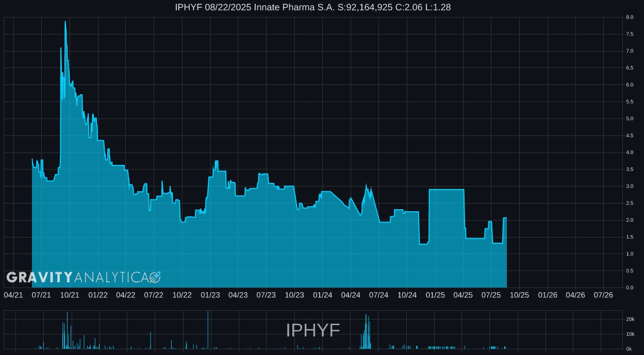Click the 07/24 date label on x-axis

[379, 295]
